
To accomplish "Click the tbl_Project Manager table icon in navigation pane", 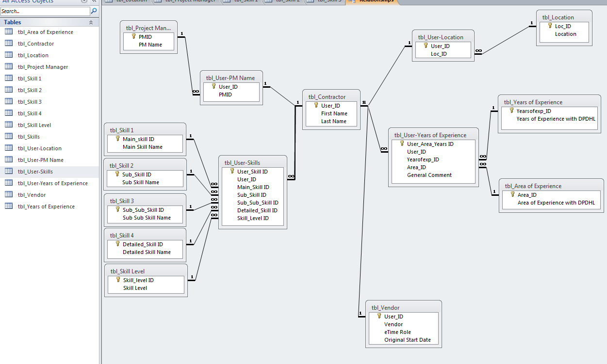I will click(8, 67).
